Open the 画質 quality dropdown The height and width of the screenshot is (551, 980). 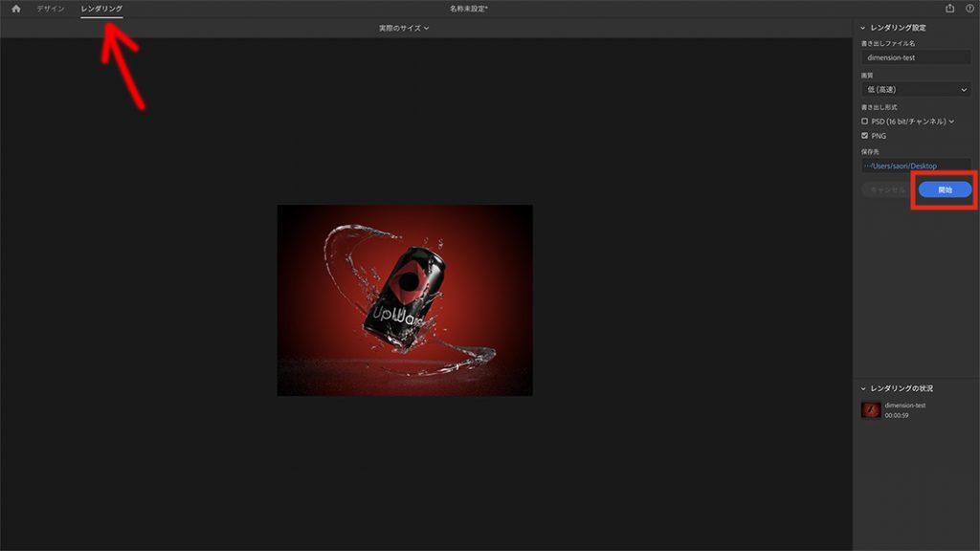916,89
